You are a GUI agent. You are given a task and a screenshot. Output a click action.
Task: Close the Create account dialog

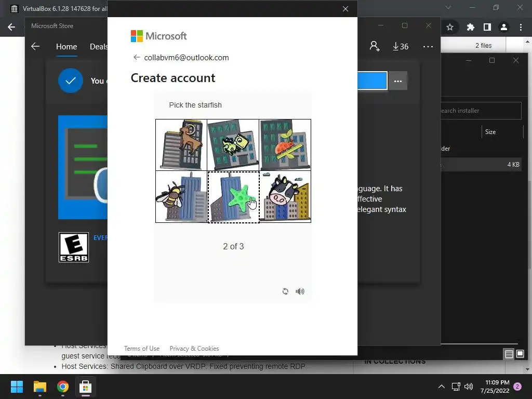(x=345, y=9)
